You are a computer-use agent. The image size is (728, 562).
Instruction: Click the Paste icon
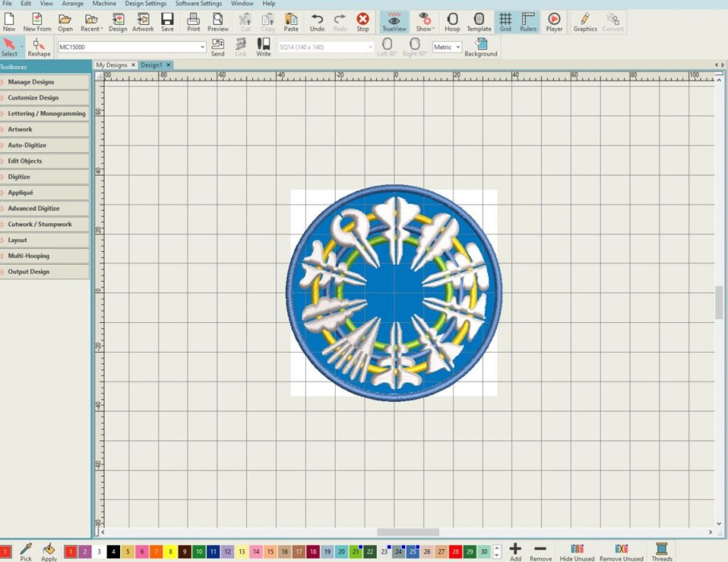pos(291,22)
